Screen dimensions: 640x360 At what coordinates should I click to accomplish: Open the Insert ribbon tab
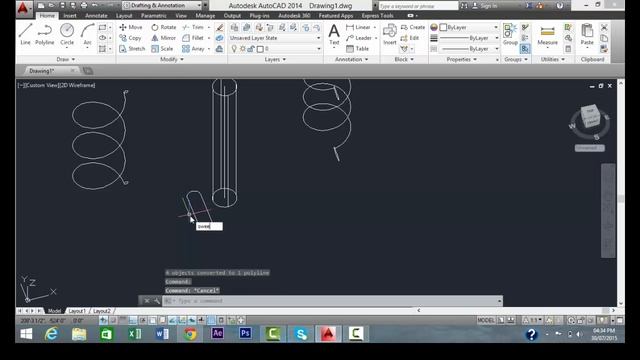pos(70,16)
